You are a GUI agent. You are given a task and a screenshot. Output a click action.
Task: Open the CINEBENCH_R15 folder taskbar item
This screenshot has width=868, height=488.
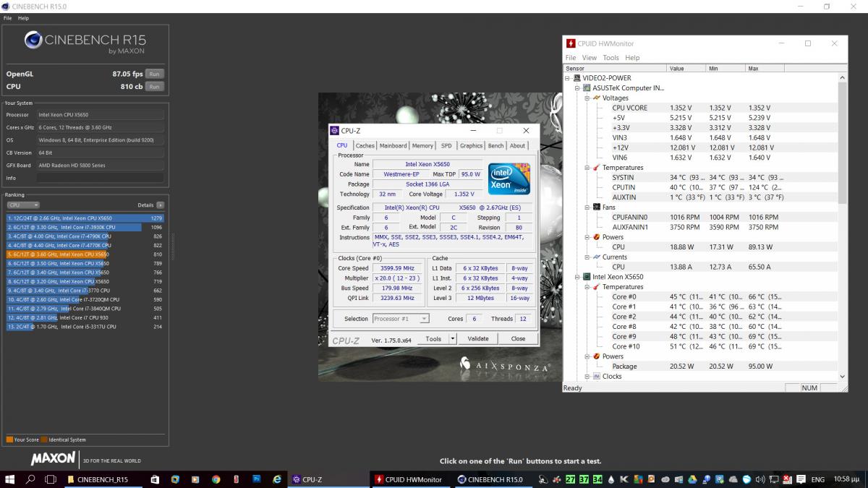click(x=103, y=479)
